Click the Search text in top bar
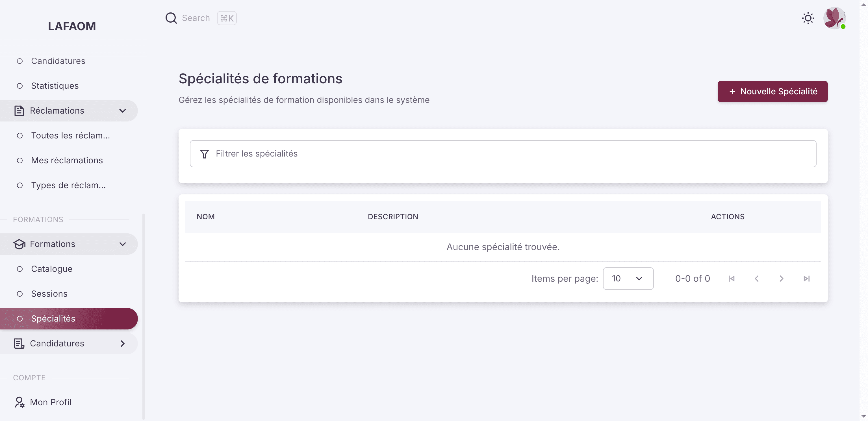Screen dimensions: 868x421 (x=196, y=18)
